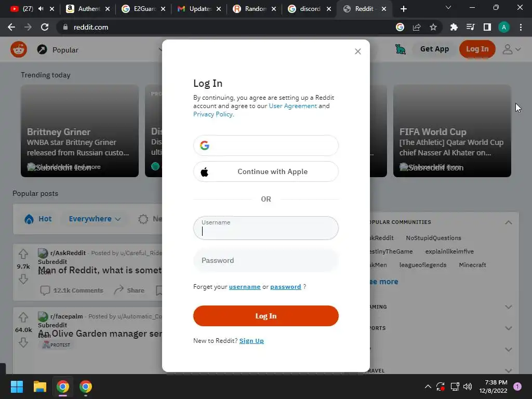Bookmark this page with star icon
Screen dimensions: 532x399
(x=433, y=27)
